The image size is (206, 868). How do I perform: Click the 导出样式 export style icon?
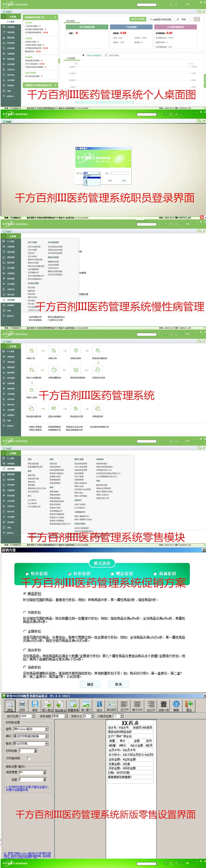(60, 705)
